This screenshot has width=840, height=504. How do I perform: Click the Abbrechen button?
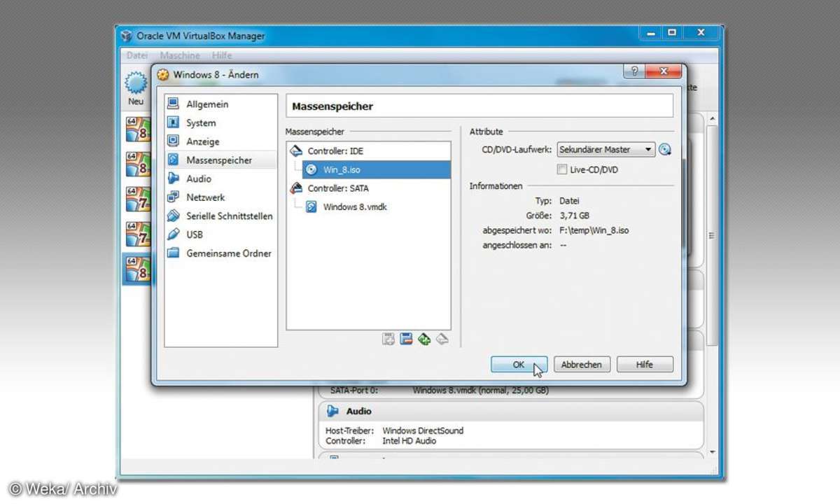click(582, 365)
